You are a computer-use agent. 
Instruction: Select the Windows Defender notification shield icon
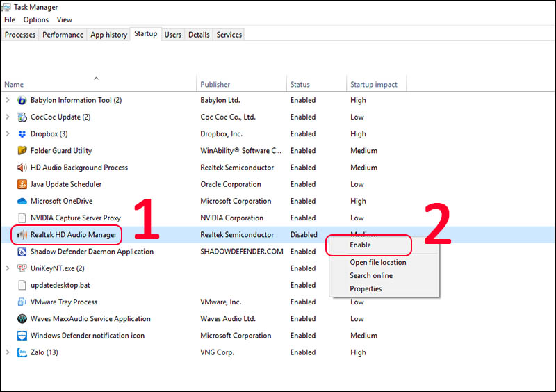[x=22, y=336]
